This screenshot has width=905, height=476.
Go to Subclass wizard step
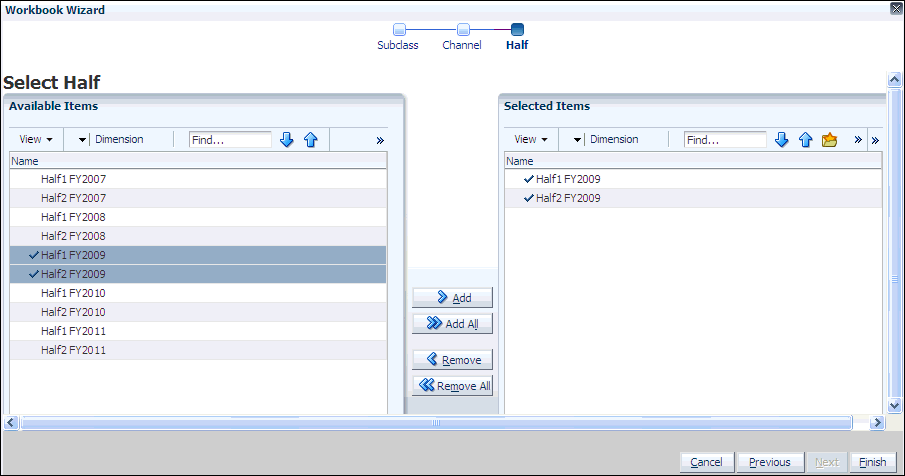click(398, 37)
